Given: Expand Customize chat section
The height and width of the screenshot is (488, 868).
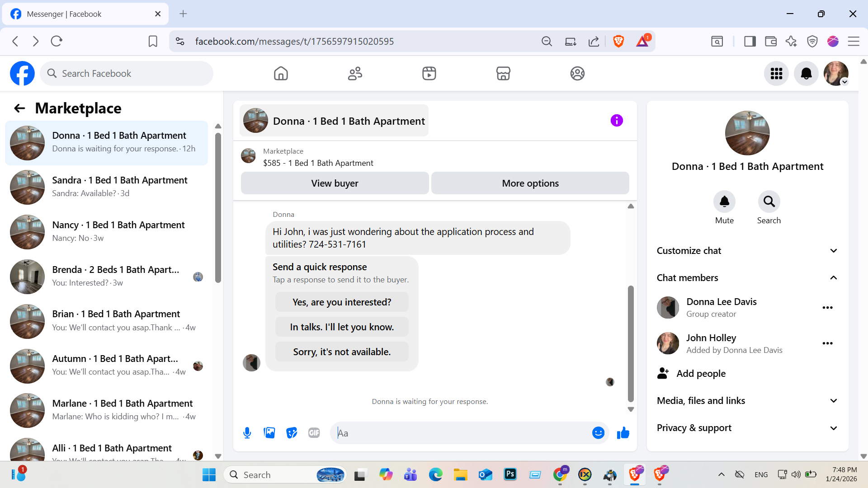Looking at the screenshot, I should point(747,251).
